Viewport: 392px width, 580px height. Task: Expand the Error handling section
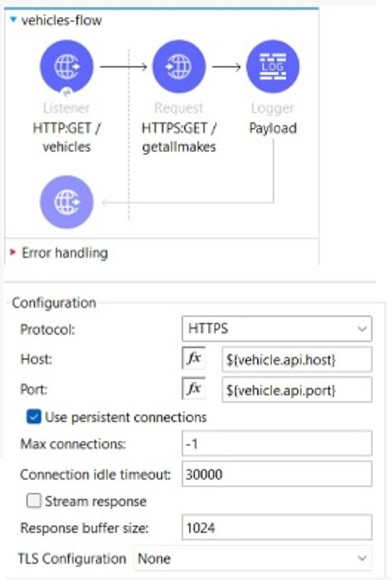14,253
